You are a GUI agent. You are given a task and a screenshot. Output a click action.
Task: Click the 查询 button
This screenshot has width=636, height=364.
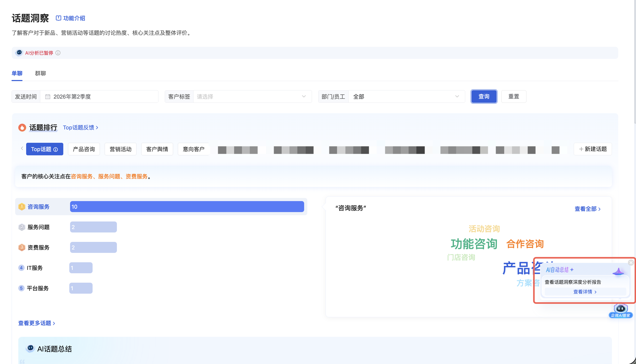(484, 96)
